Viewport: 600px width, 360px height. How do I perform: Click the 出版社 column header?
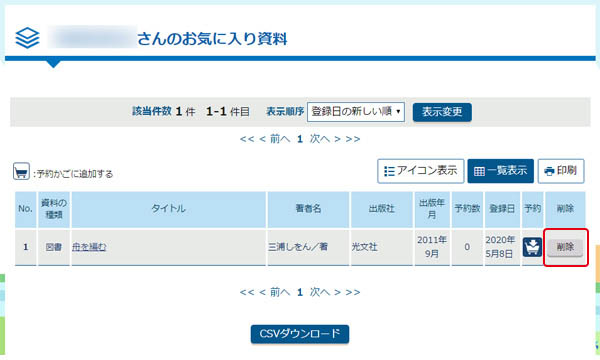click(x=382, y=209)
